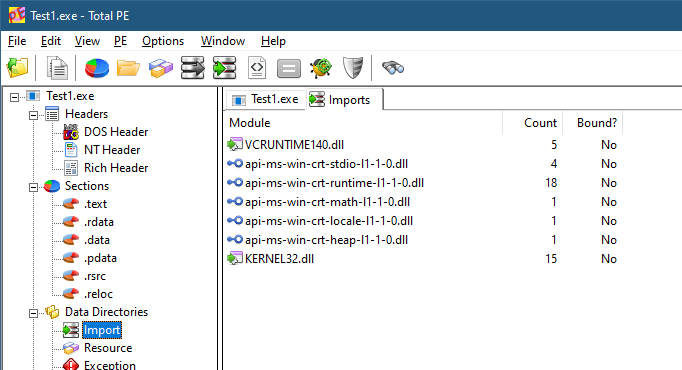
Task: Click the Rich Header tree icon
Action: [71, 168]
